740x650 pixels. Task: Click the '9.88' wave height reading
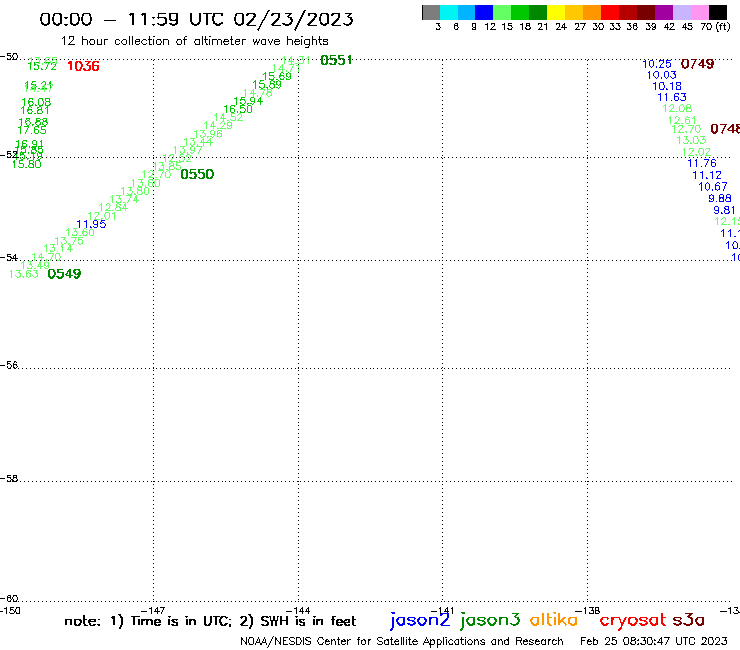pos(720,199)
